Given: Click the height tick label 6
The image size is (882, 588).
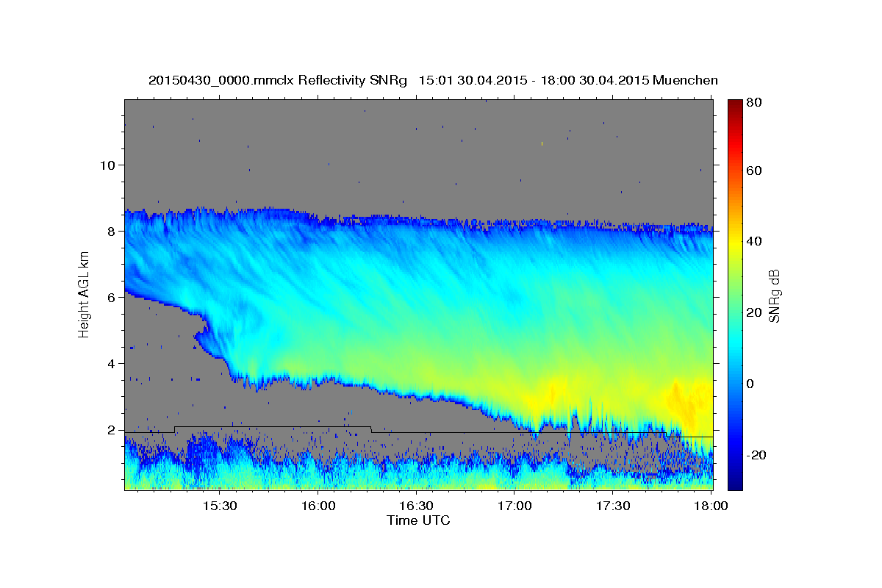Looking at the screenshot, I should (112, 297).
